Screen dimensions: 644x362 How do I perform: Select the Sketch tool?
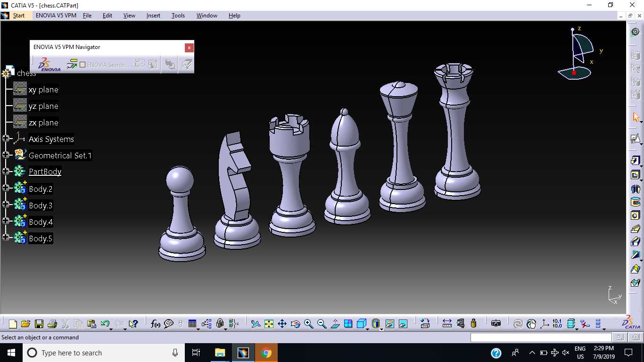coord(635,139)
